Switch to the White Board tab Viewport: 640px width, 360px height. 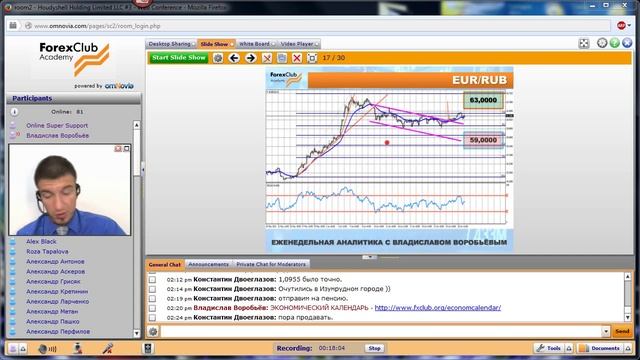(x=256, y=44)
